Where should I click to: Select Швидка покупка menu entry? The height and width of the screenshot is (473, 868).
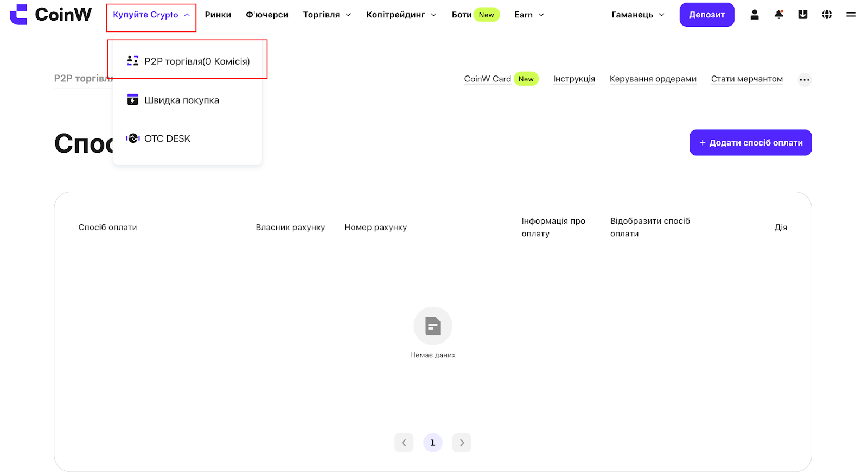point(187,100)
